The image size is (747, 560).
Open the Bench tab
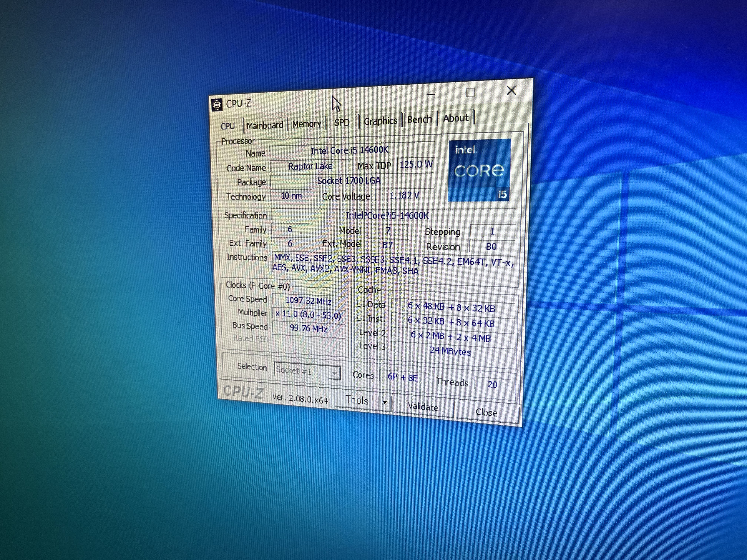click(419, 119)
